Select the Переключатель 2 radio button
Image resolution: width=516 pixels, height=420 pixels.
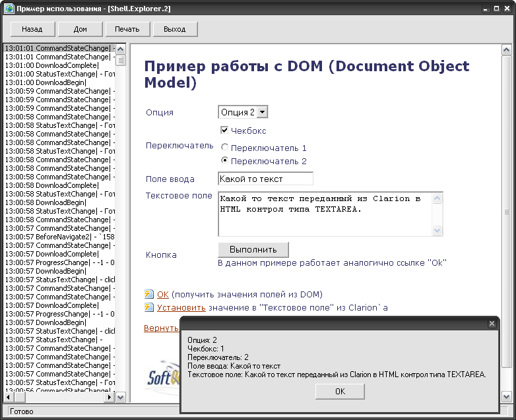tap(224, 160)
